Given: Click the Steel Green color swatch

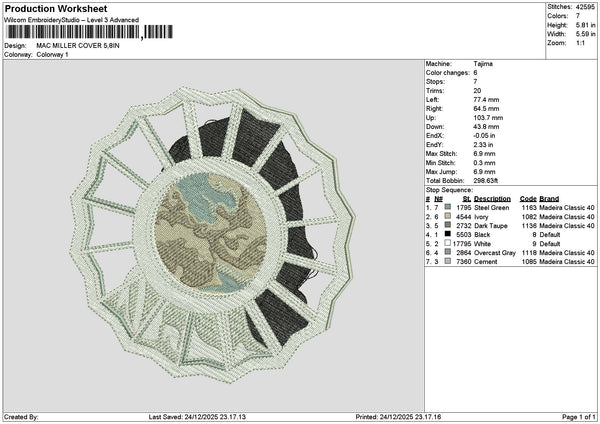Looking at the screenshot, I should click(x=448, y=207).
